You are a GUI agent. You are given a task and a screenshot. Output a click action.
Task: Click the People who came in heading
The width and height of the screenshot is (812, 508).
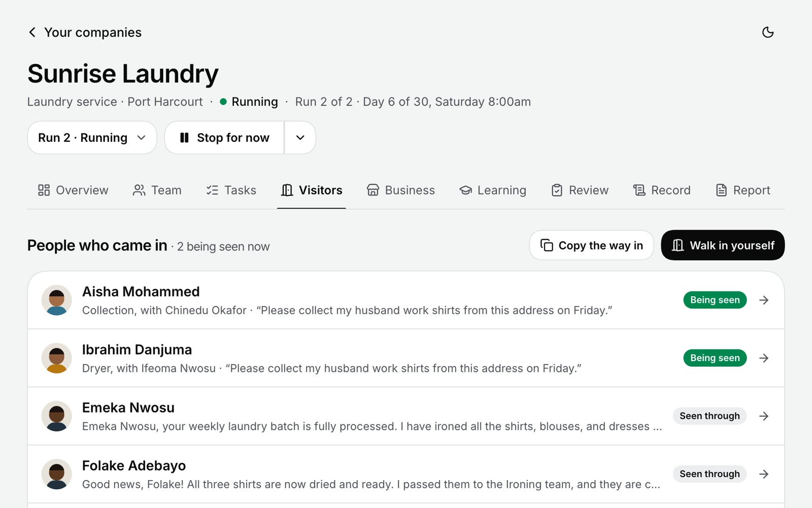[97, 245]
